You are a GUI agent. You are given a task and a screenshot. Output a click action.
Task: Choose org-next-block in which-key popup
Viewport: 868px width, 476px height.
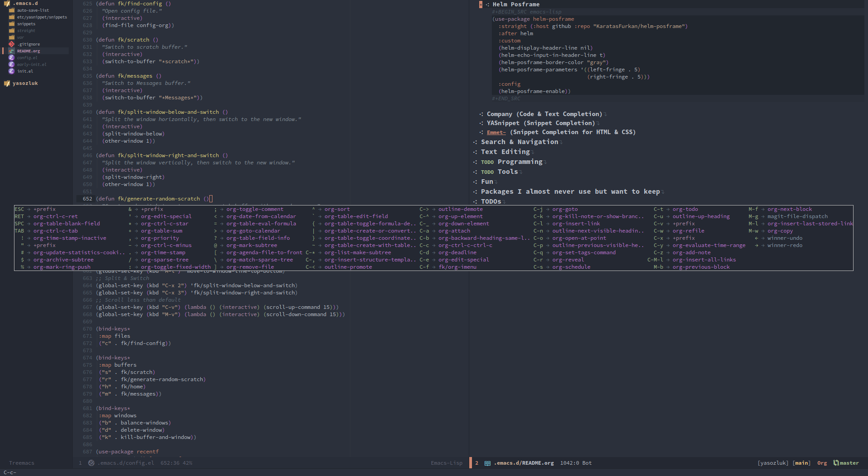pyautogui.click(x=790, y=209)
